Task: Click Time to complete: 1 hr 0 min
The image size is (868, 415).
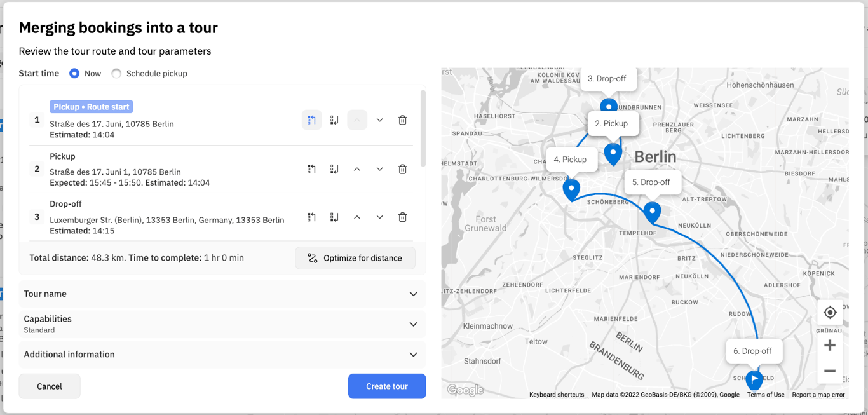Action: (x=186, y=258)
